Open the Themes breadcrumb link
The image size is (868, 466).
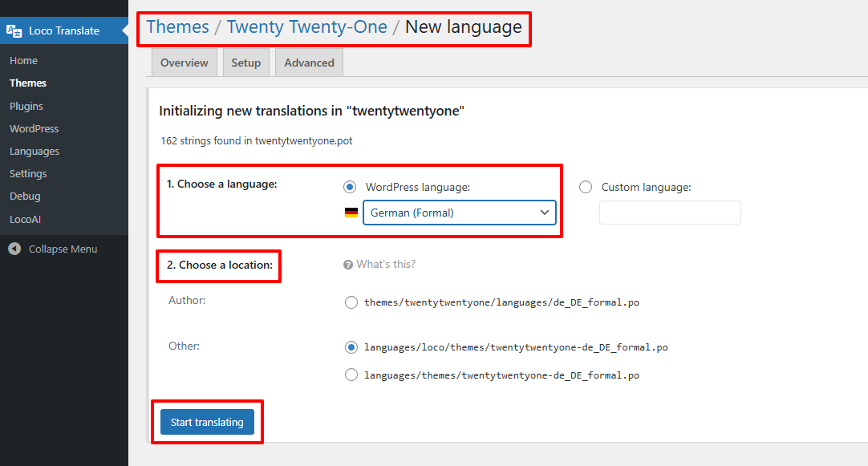[x=178, y=26]
